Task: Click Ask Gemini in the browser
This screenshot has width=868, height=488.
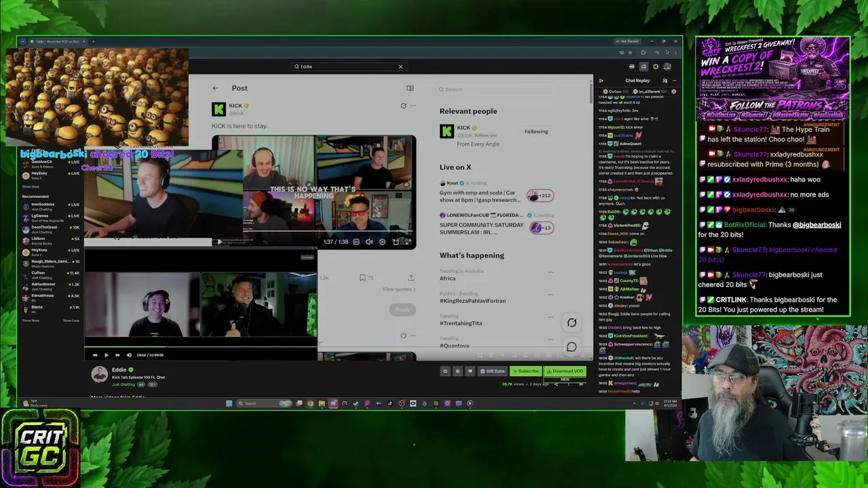Action: [627, 41]
